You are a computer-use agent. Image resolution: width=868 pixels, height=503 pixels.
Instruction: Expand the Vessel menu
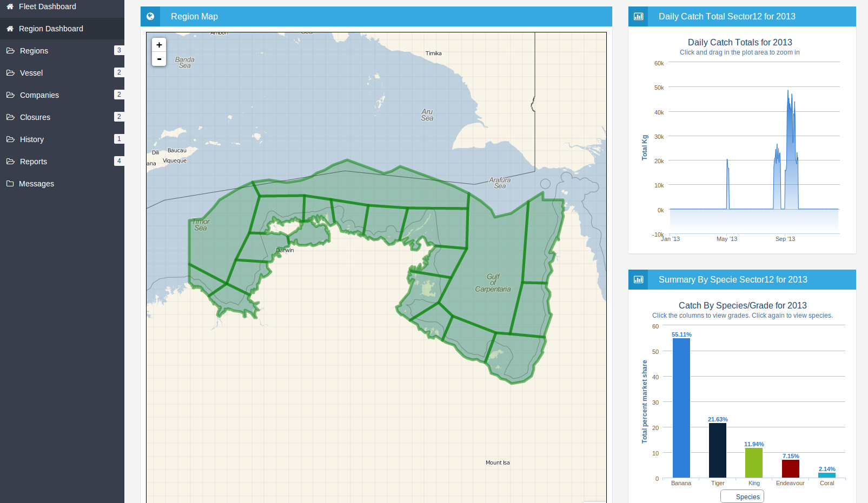coord(62,73)
